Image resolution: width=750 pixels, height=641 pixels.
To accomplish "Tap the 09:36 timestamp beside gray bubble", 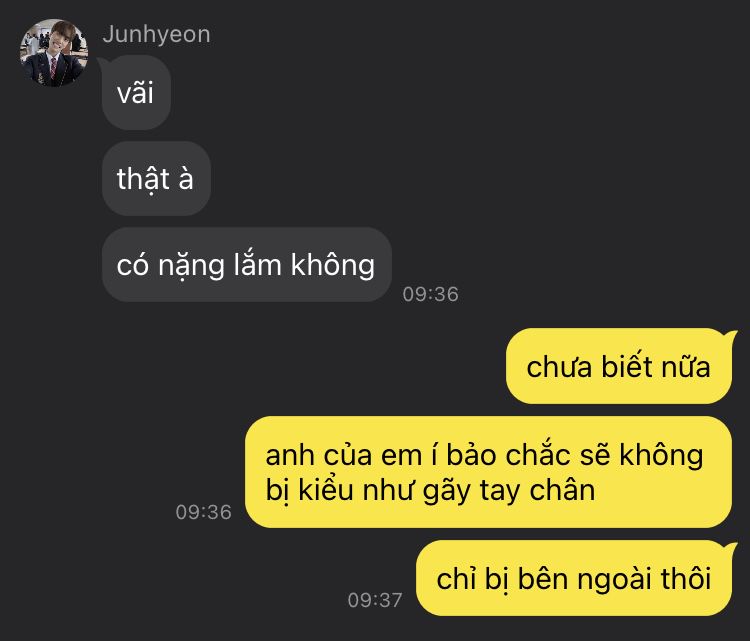I will (x=430, y=294).
